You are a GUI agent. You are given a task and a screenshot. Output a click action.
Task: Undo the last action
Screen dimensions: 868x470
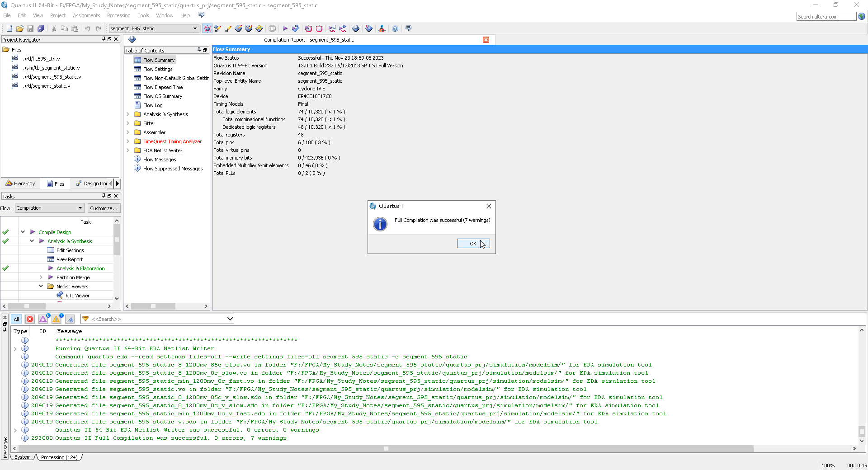[88, 28]
